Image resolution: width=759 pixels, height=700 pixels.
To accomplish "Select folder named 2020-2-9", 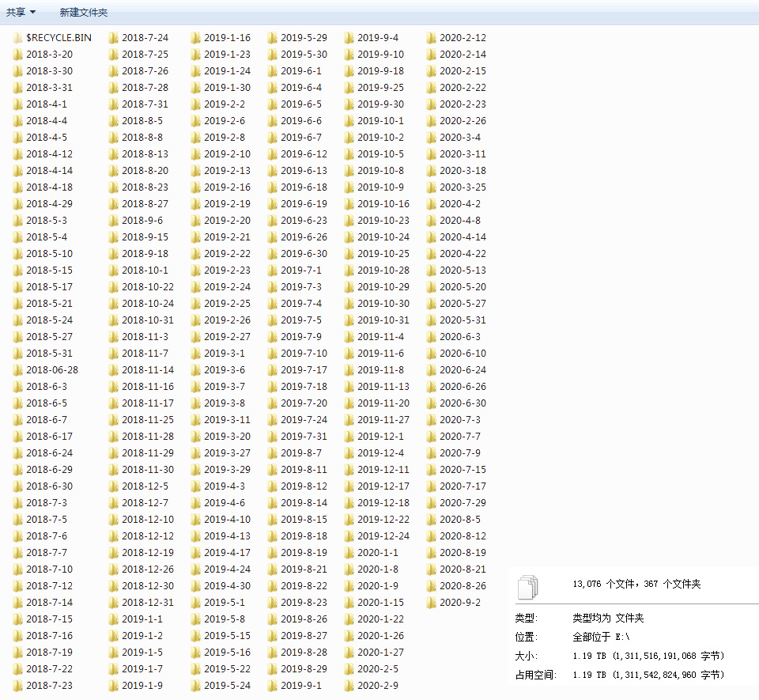I will tap(378, 686).
